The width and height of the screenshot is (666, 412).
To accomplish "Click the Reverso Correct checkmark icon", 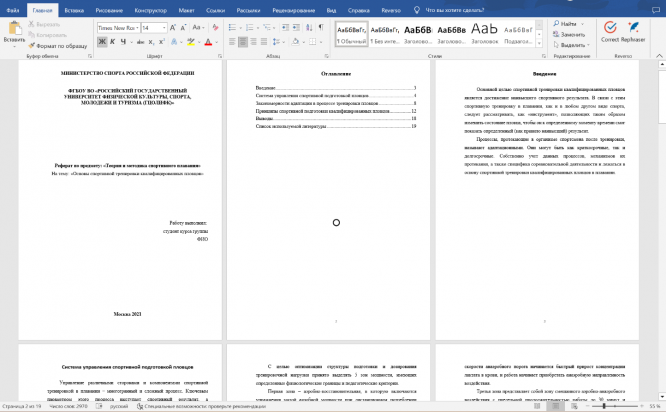I will 610,28.
